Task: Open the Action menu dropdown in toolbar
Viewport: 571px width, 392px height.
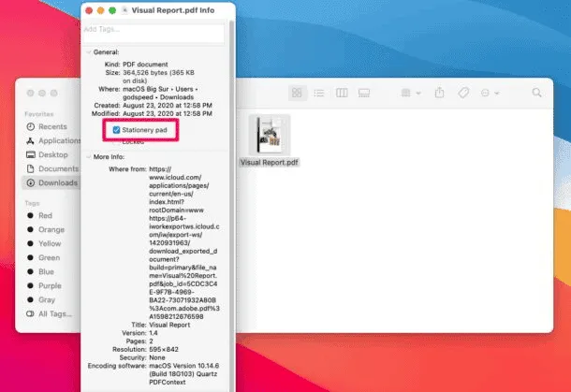Action: click(489, 93)
